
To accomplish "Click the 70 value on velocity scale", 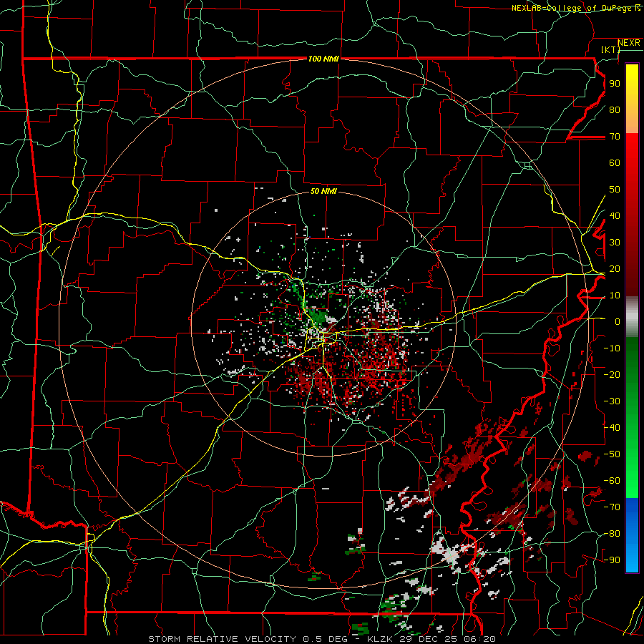I will [x=615, y=137].
